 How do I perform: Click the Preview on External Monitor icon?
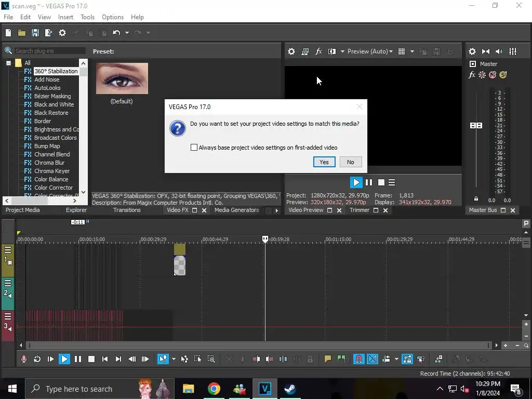tap(305, 51)
